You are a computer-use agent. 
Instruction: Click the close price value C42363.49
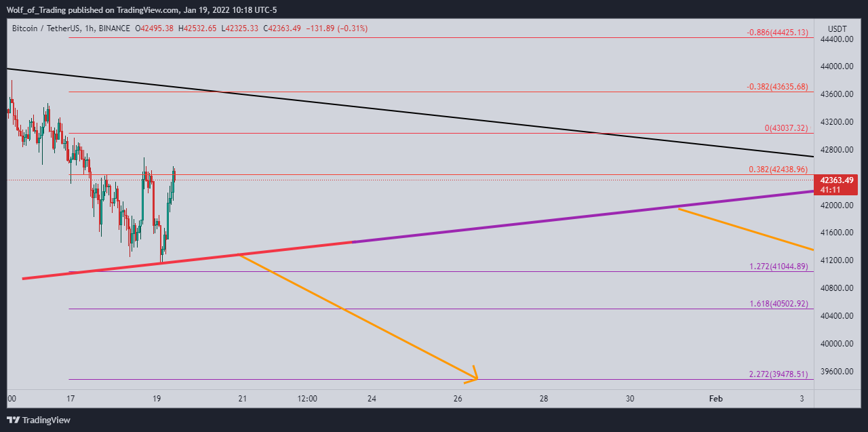(281, 28)
